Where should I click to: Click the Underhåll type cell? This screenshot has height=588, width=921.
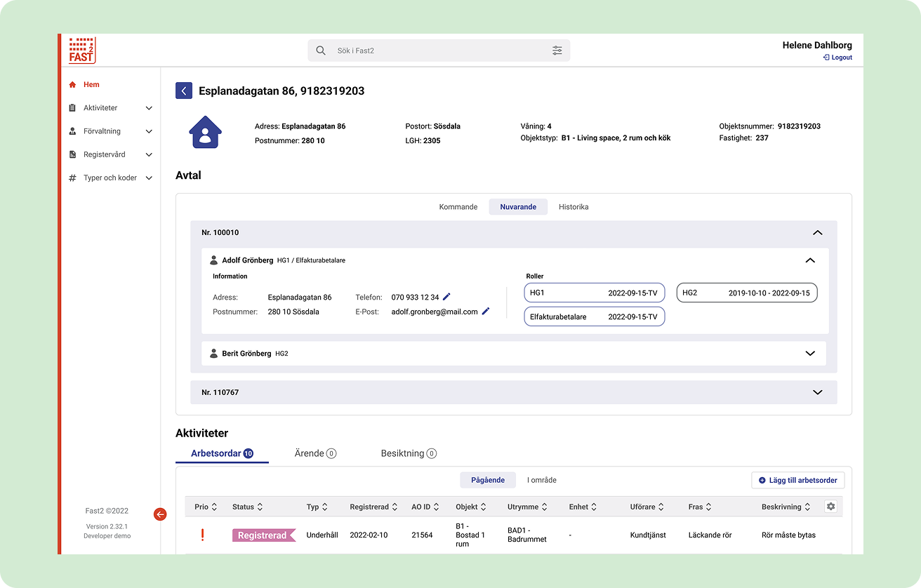tap(322, 535)
